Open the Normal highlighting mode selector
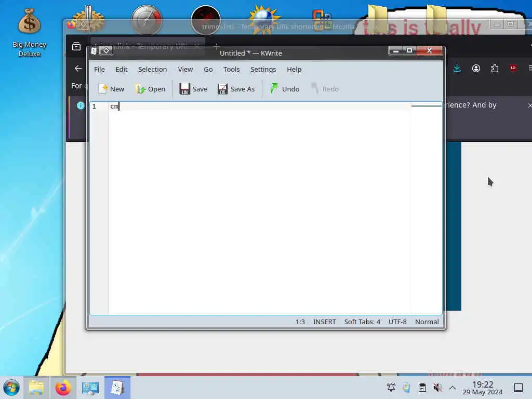 (x=427, y=322)
